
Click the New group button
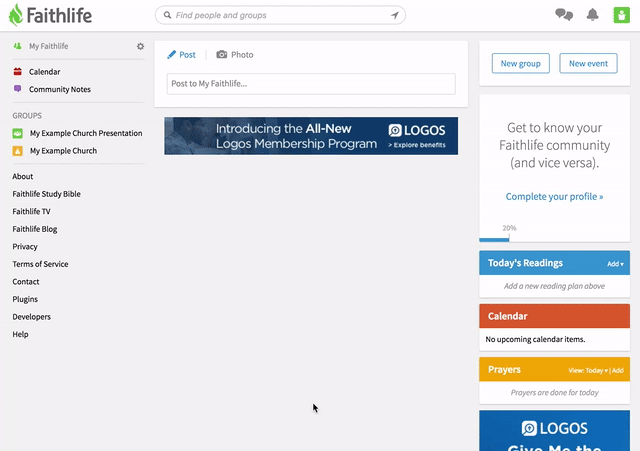[520, 63]
